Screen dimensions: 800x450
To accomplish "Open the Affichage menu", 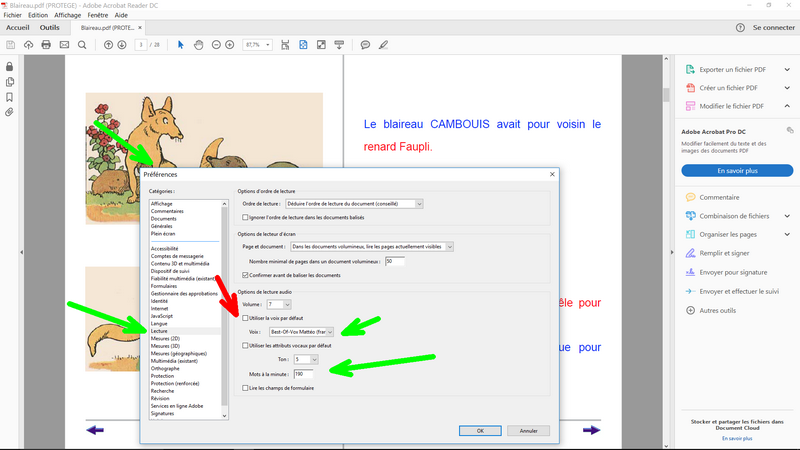I will pyautogui.click(x=67, y=15).
